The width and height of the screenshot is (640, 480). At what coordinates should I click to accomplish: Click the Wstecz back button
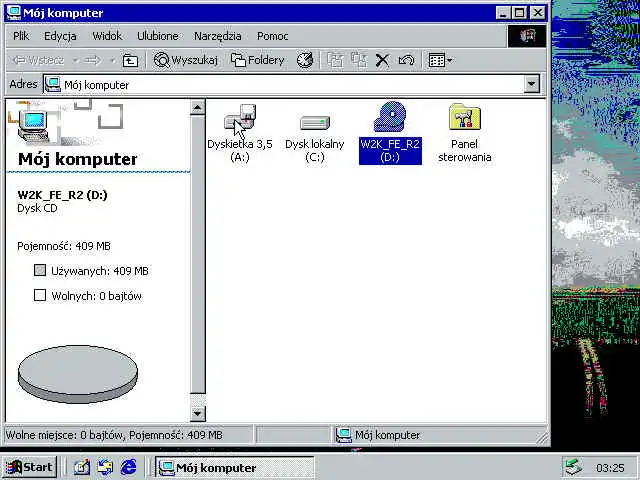(38, 60)
